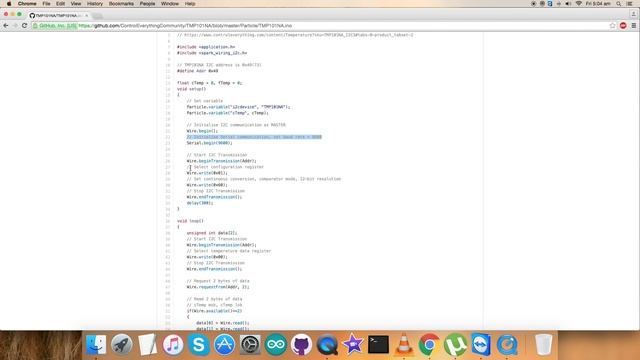This screenshot has width=640, height=360.
Task: Click code line 'delay(300);'
Action: point(200,203)
